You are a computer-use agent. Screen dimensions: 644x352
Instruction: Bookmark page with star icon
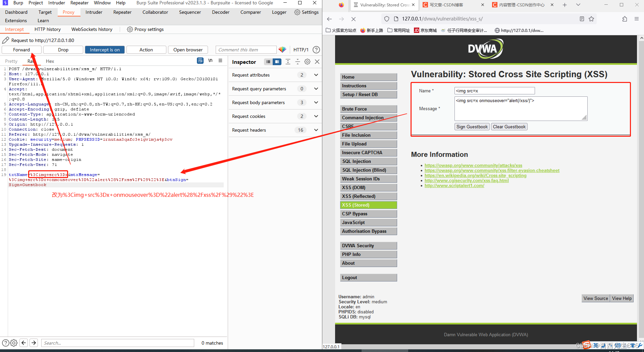point(591,19)
